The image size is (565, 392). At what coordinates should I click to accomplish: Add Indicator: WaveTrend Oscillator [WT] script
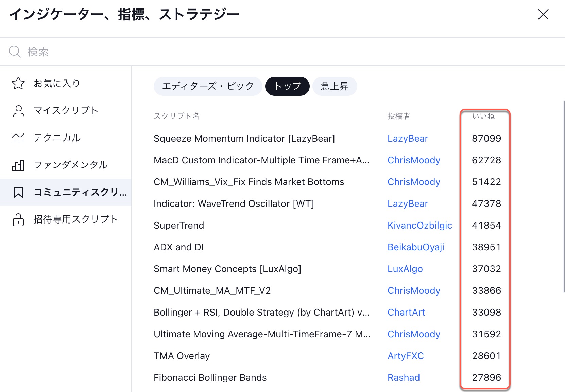[x=234, y=204]
